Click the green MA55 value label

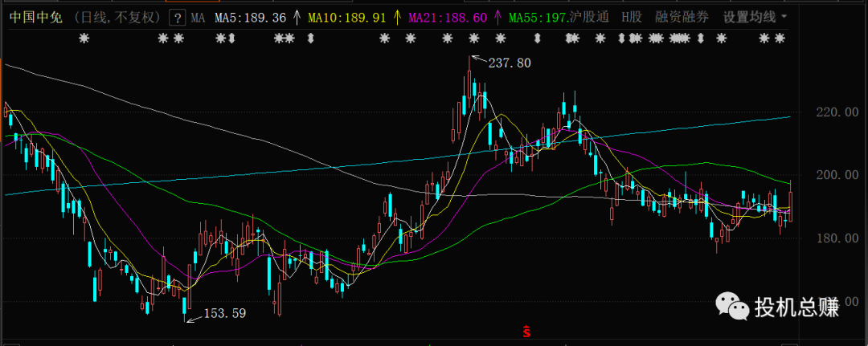[540, 16]
